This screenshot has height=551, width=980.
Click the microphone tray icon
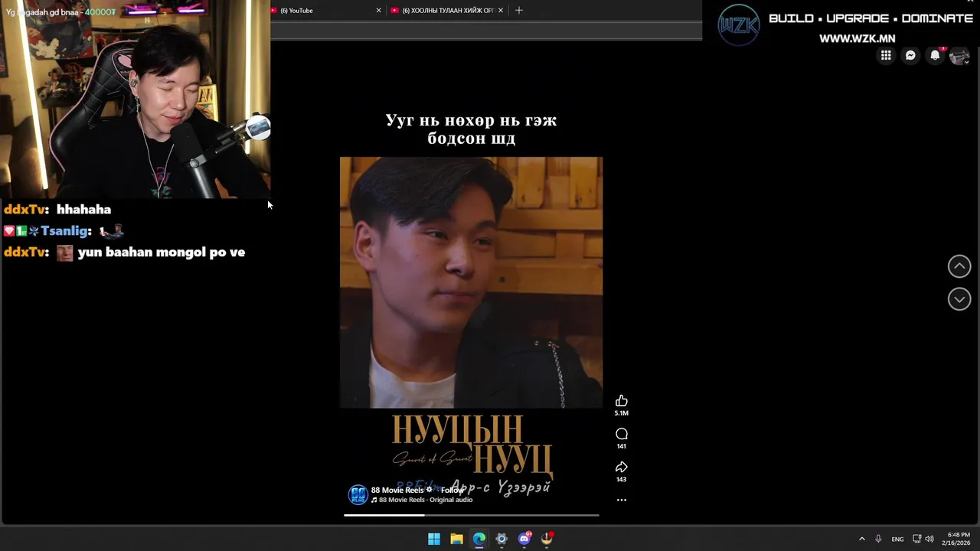pyautogui.click(x=878, y=539)
